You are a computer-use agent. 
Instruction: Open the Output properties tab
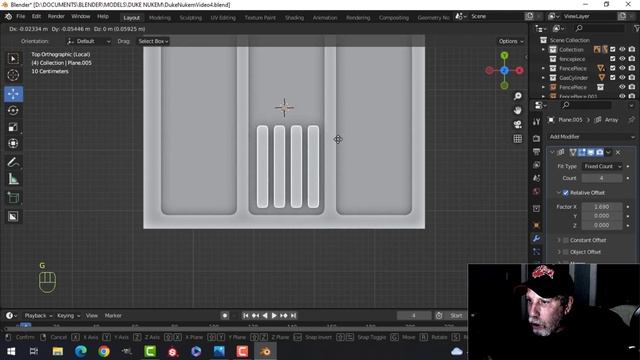coord(536,152)
